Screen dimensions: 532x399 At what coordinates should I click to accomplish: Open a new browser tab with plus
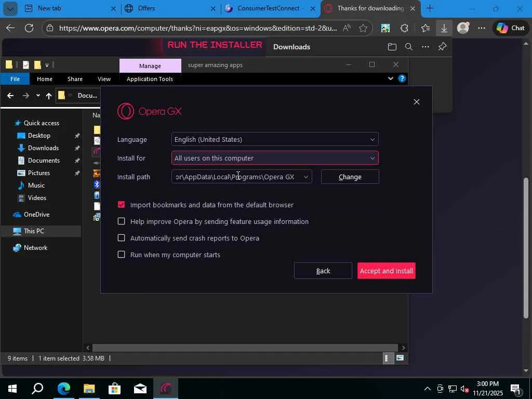[x=430, y=8]
